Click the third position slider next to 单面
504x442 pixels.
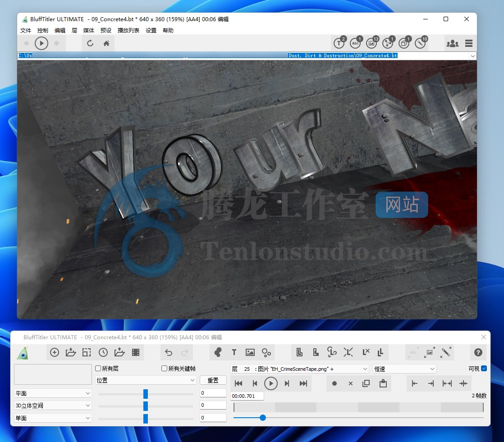(146, 419)
